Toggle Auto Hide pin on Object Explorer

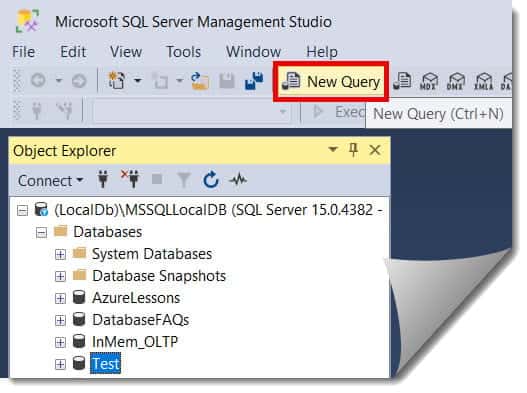click(353, 150)
